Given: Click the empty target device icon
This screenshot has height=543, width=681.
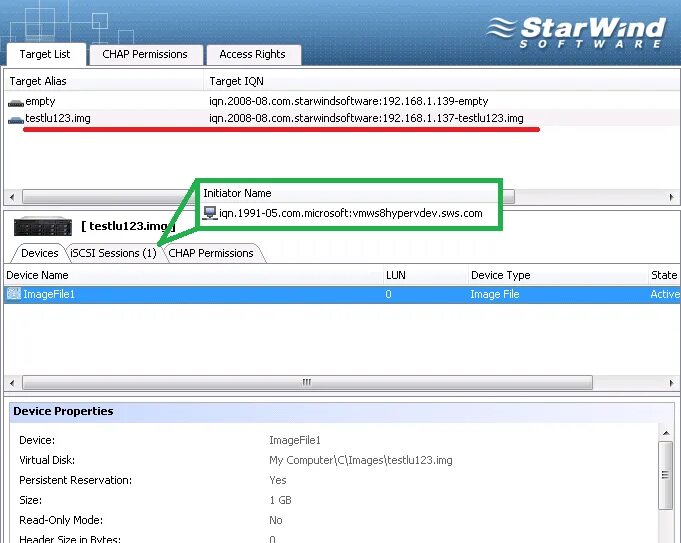Looking at the screenshot, I should (x=16, y=103).
